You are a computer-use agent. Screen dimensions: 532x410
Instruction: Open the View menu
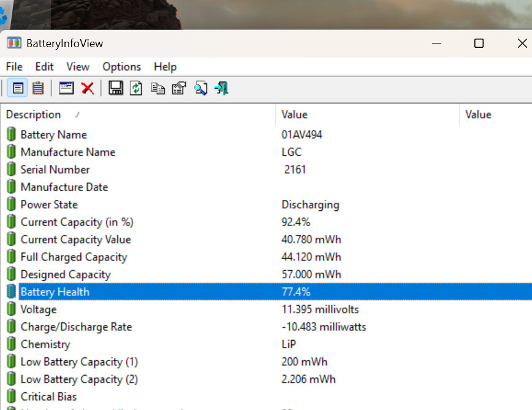coord(78,67)
